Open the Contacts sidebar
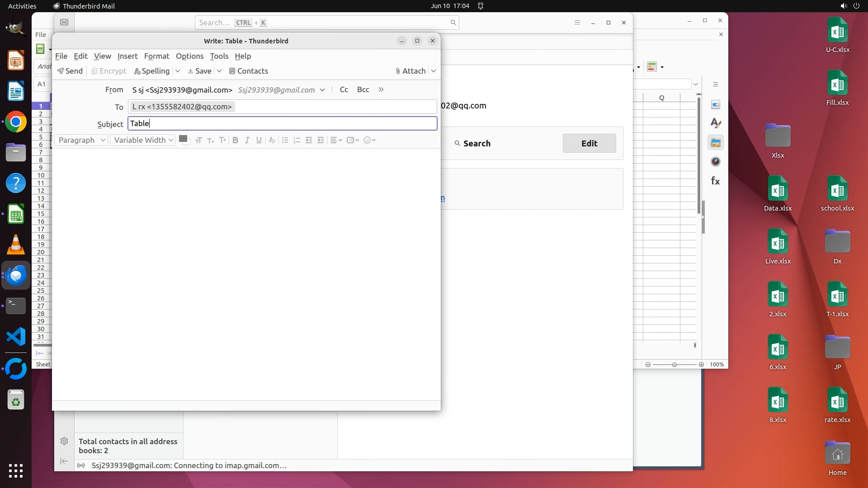 click(248, 71)
